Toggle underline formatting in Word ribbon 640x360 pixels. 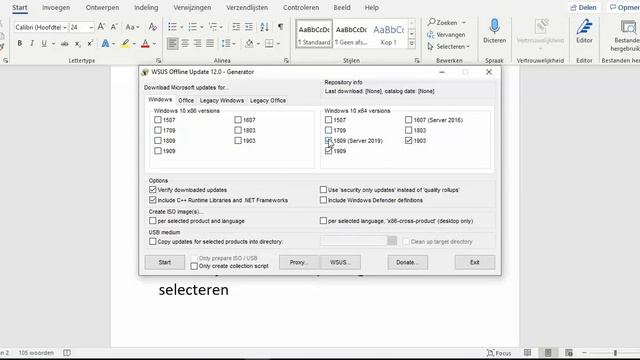[x=44, y=43]
